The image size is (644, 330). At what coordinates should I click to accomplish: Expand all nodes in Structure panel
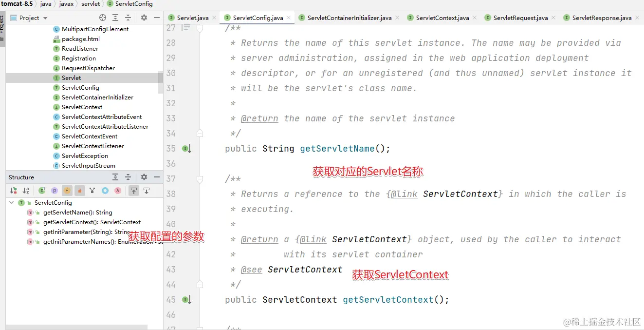(x=115, y=177)
